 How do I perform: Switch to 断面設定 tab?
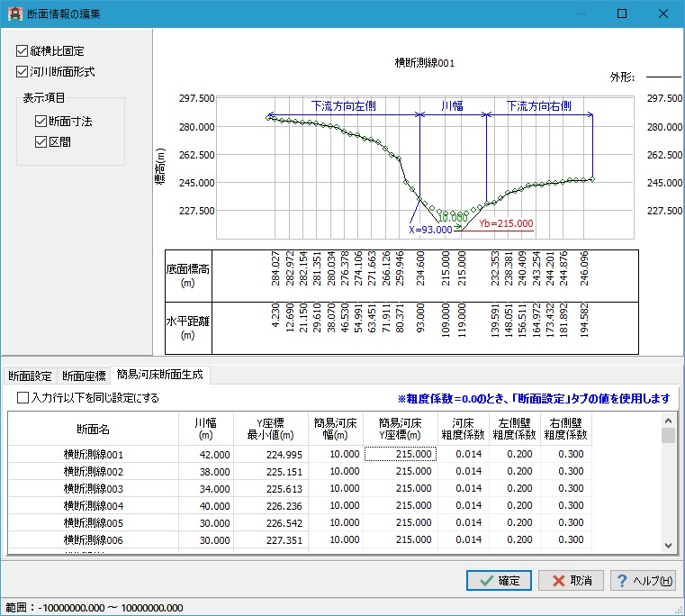[x=30, y=376]
